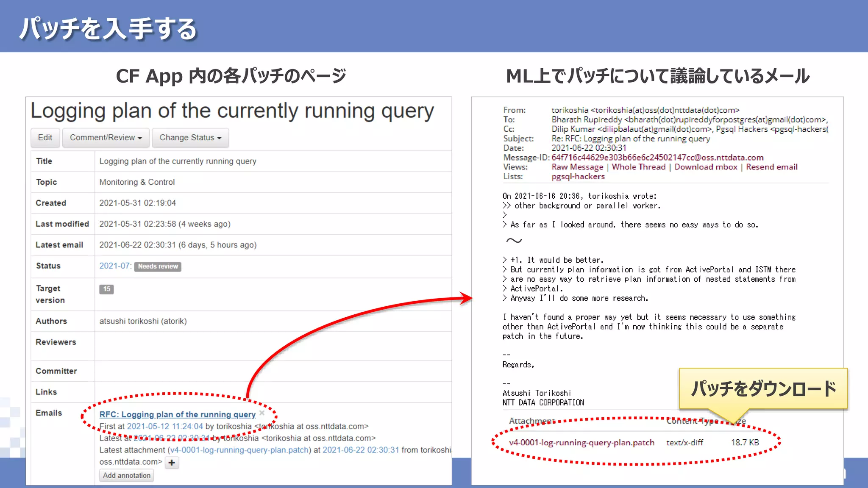The height and width of the screenshot is (488, 868).
Task: Select the email Date 2021-06-22 02:30:31
Action: point(589,148)
